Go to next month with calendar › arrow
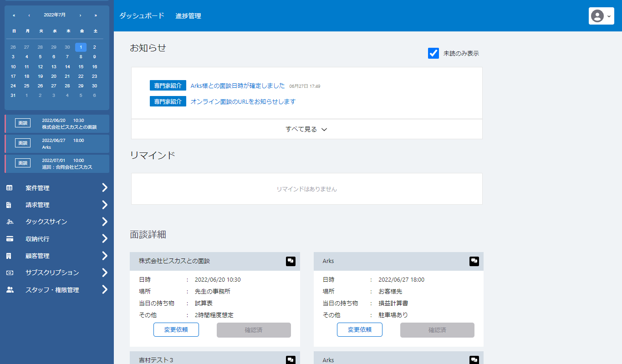The width and height of the screenshot is (622, 364). (81, 15)
